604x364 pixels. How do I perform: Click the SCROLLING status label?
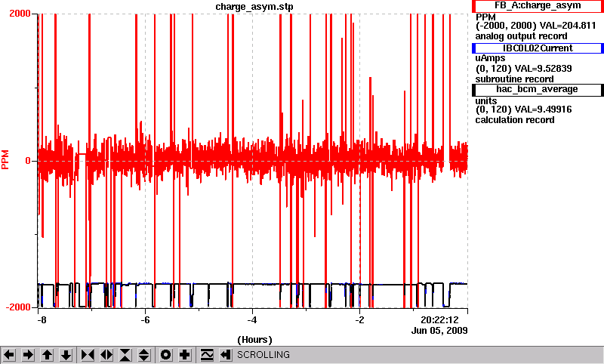(x=263, y=355)
